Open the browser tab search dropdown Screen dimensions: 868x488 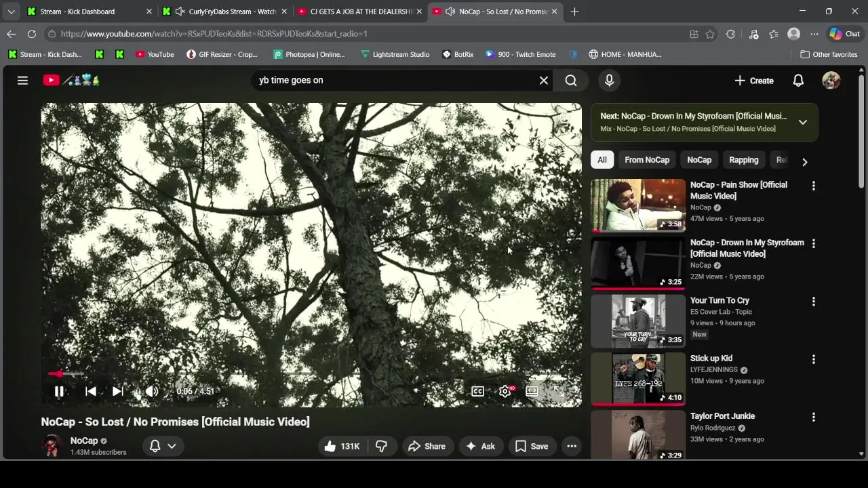coord(11,12)
